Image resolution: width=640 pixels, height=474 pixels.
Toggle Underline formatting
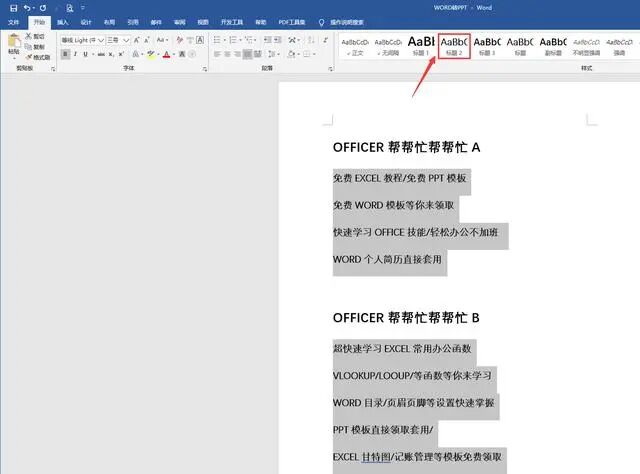[85, 54]
